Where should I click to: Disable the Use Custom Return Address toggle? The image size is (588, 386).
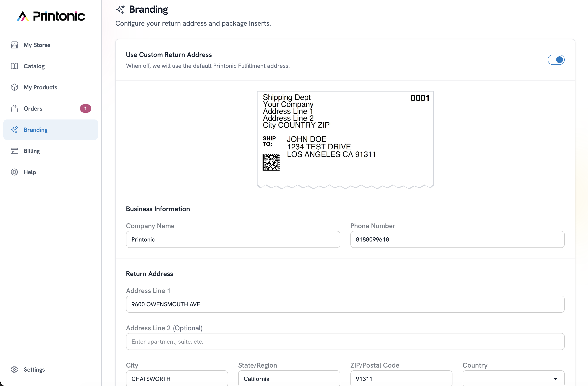[556, 60]
